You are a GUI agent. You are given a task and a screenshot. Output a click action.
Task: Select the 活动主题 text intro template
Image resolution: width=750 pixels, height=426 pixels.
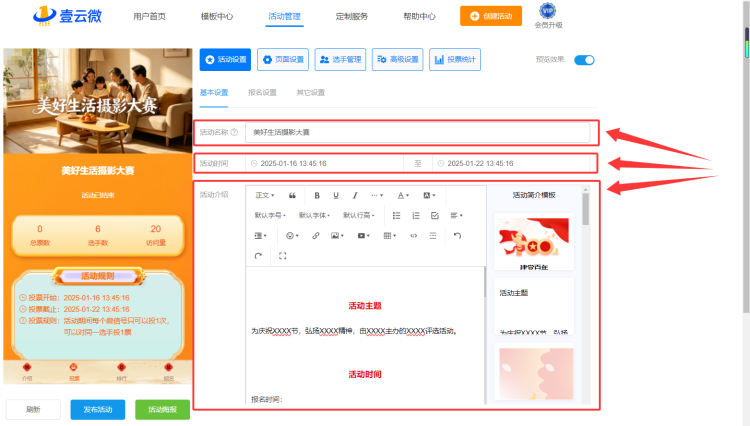[534, 306]
